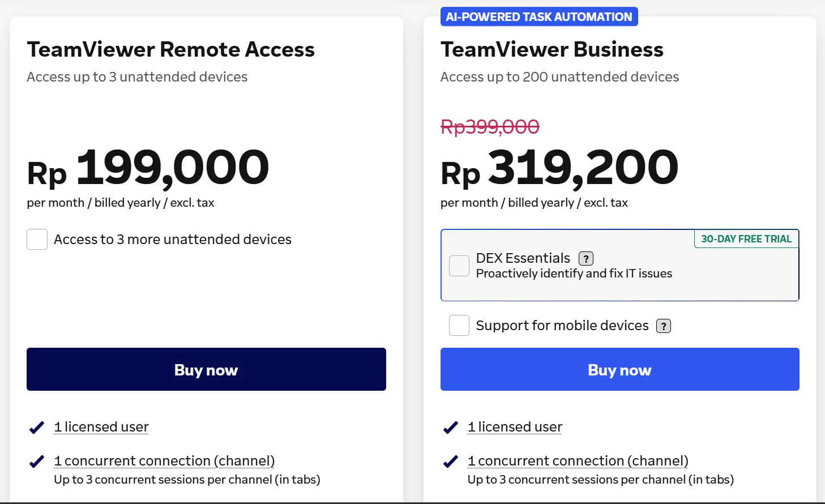Open concurrent connection info under Business plan
The height and width of the screenshot is (504, 825).
point(578,461)
